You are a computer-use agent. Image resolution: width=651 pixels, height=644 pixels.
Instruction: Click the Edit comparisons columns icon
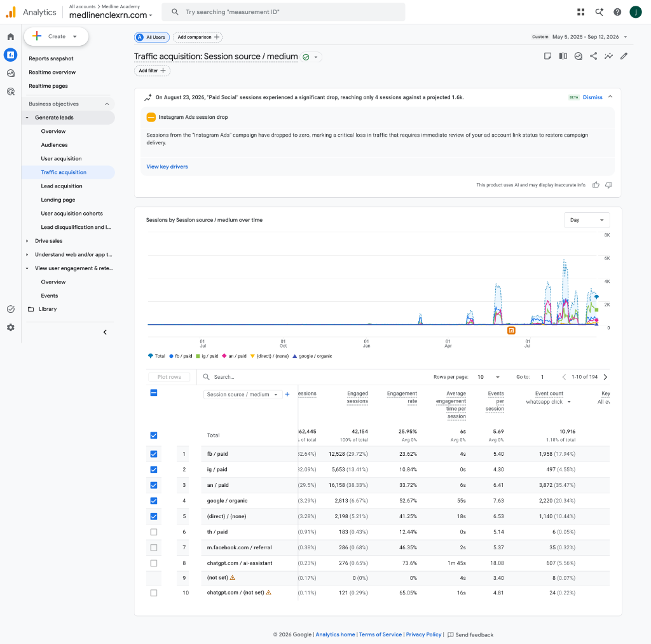click(x=563, y=56)
